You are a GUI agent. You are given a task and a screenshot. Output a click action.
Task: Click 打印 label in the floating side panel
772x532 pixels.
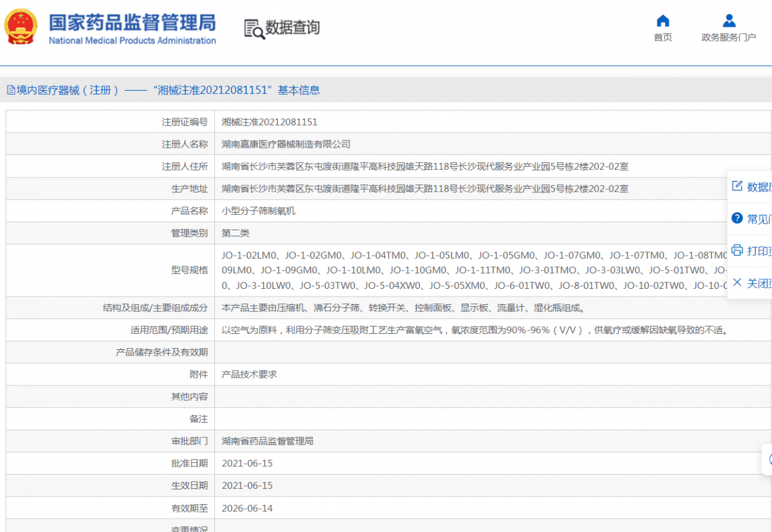point(759,251)
